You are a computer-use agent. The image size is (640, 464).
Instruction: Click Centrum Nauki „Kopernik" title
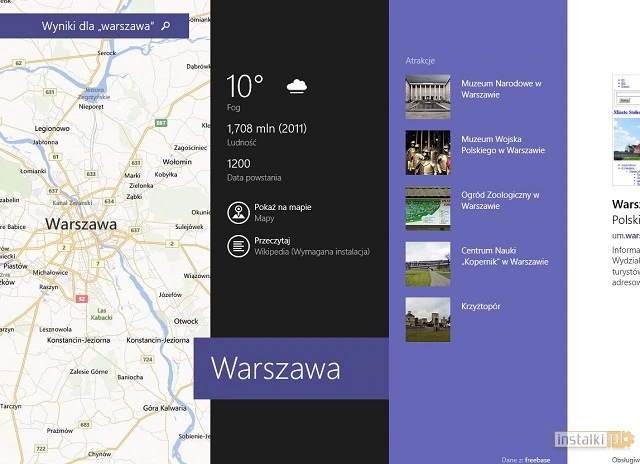click(504, 256)
